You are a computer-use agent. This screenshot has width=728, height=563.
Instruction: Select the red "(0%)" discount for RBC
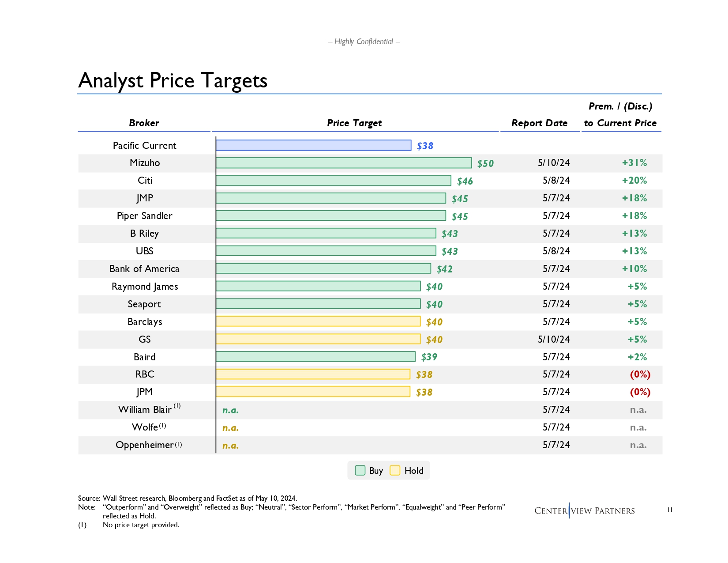pyautogui.click(x=640, y=374)
